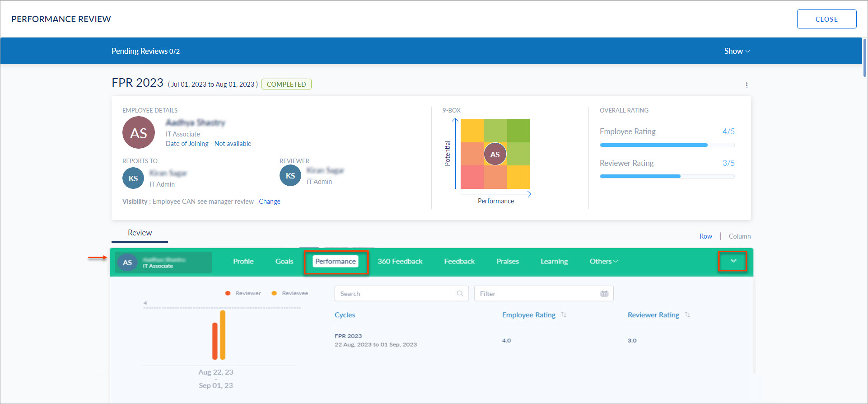Click the Employee Rating progress bar
The image size is (868, 404).
pos(667,145)
